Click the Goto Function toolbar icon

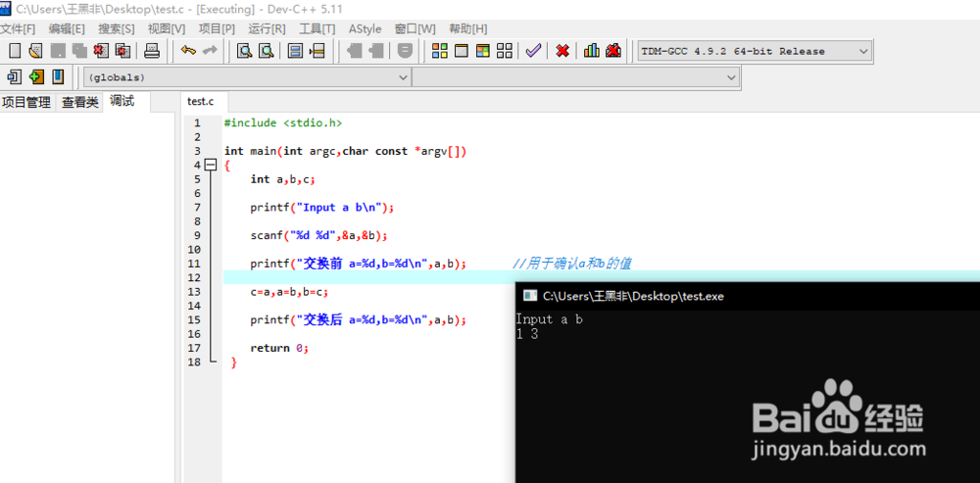[295, 51]
